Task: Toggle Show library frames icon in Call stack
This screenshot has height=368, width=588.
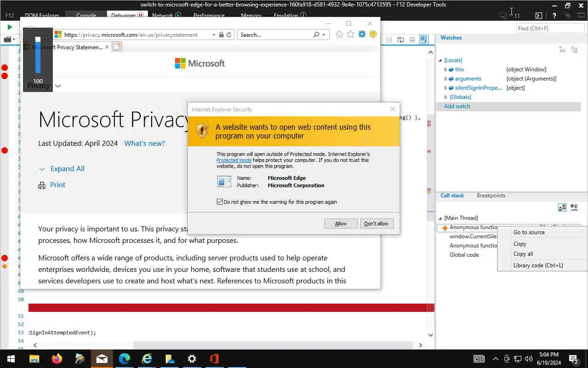Action: (x=562, y=207)
